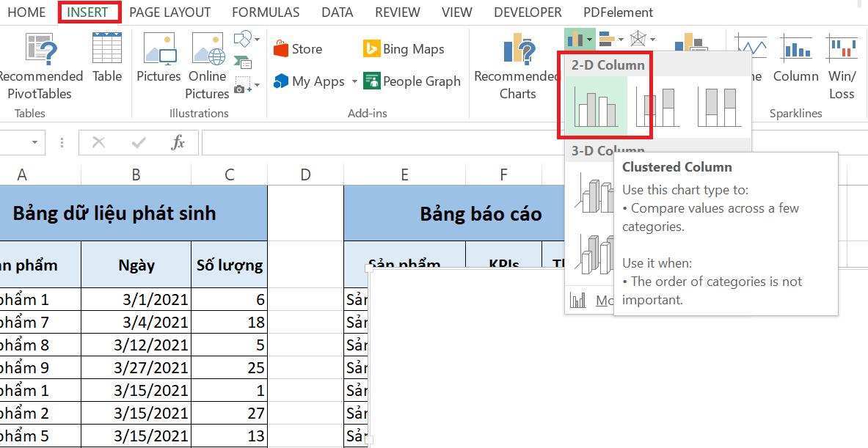Viewport: 868px width, 448px height.
Task: Switch to the FORMULAS ribbon tab
Action: (265, 12)
